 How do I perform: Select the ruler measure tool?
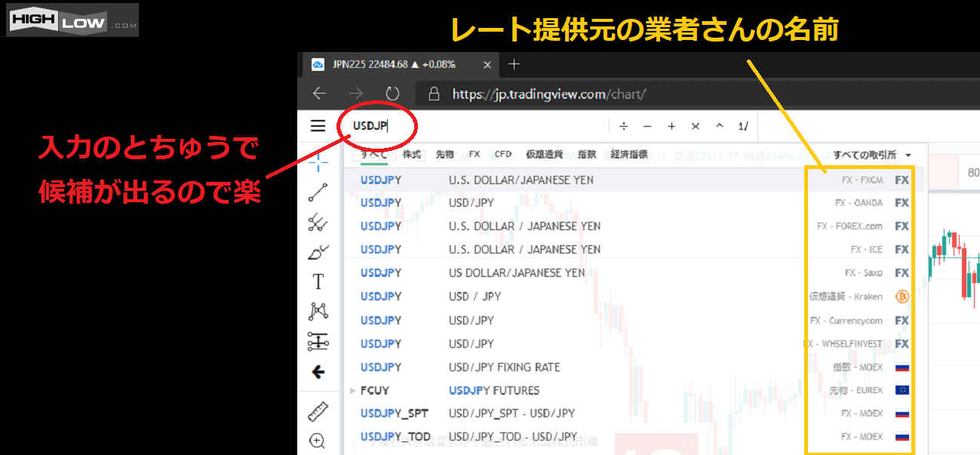(318, 411)
